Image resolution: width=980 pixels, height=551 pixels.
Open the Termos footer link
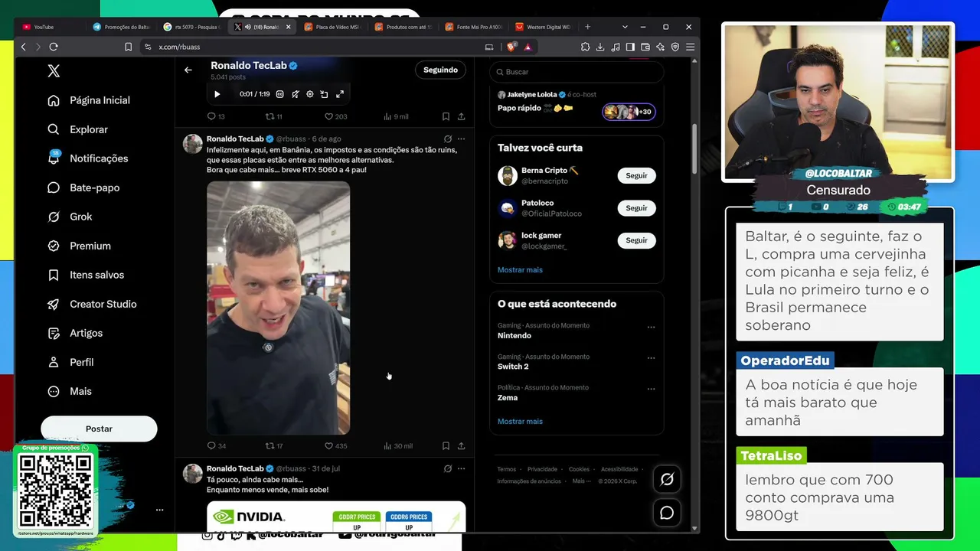tap(506, 469)
